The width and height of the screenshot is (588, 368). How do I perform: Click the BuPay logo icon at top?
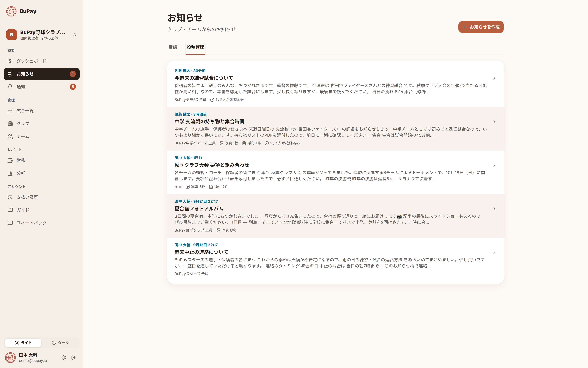click(x=11, y=11)
